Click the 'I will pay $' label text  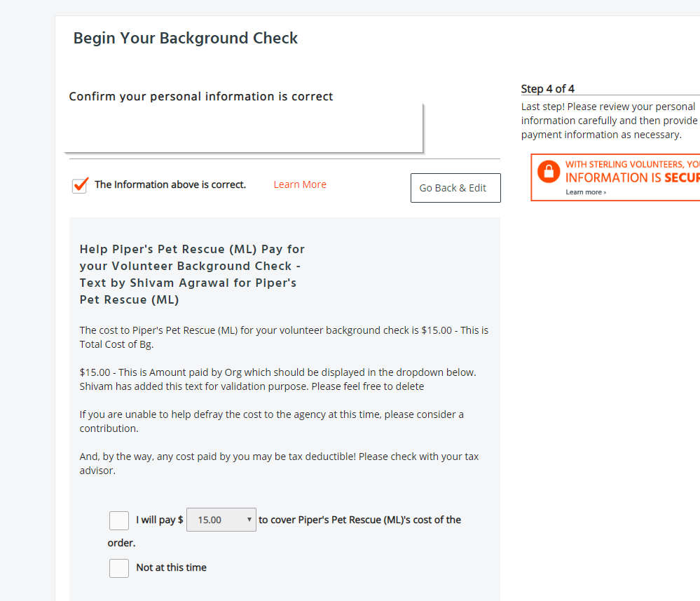click(x=160, y=520)
